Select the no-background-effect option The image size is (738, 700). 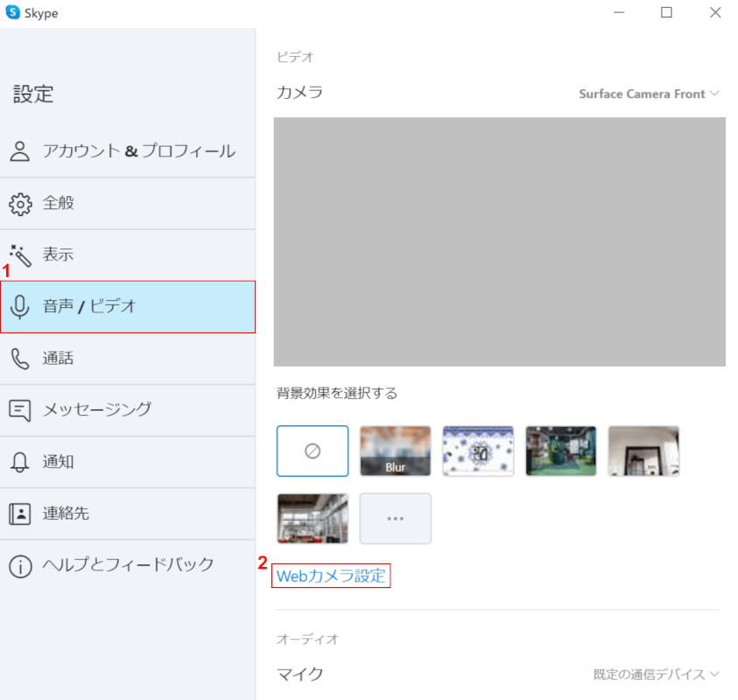[x=313, y=451]
